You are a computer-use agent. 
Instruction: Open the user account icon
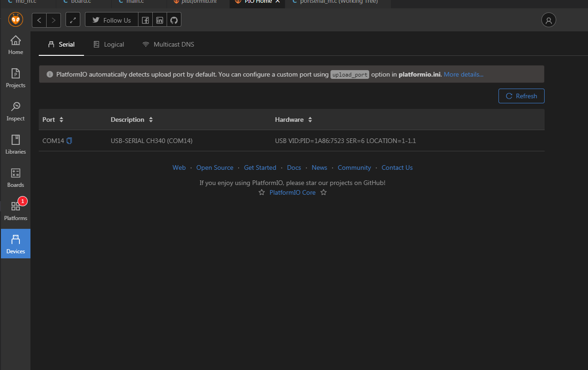tap(548, 20)
